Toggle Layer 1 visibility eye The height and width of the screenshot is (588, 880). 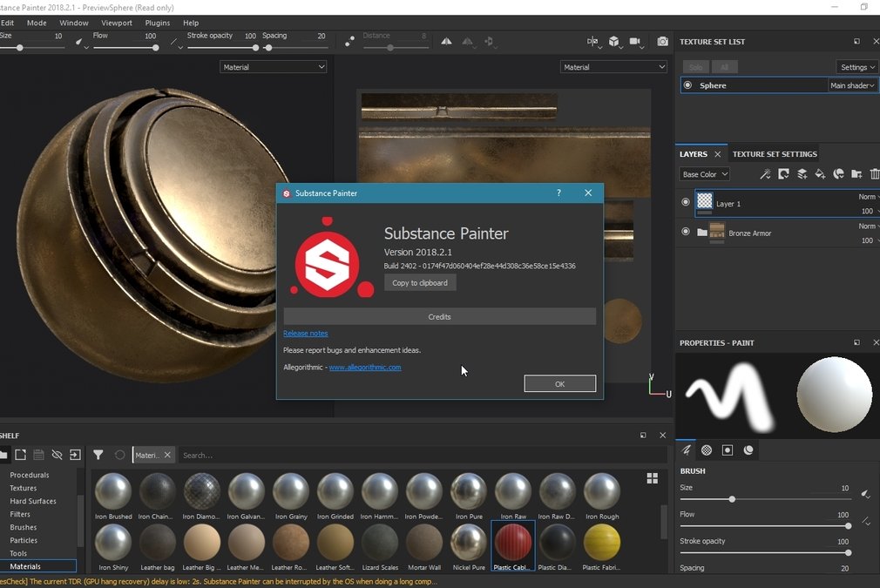(x=685, y=202)
